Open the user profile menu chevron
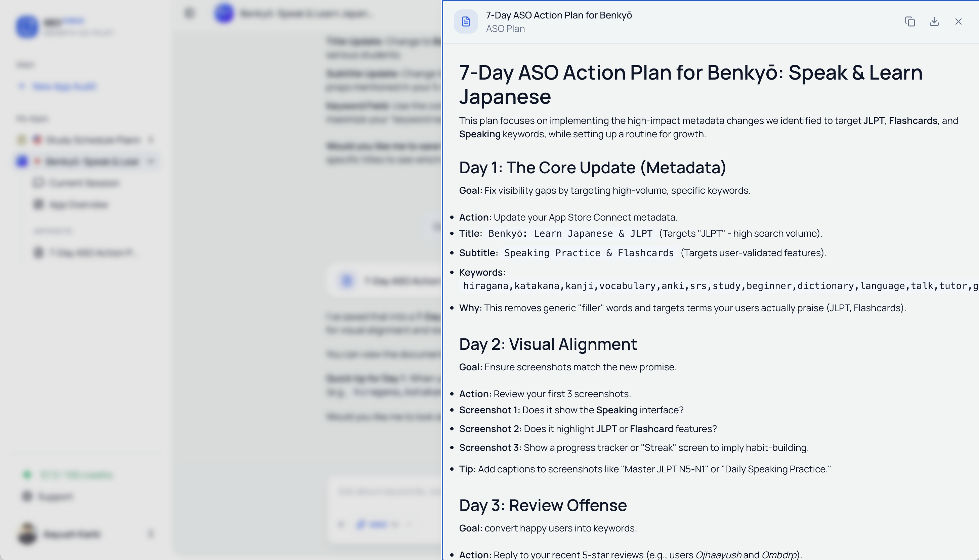The width and height of the screenshot is (979, 560). 151,533
